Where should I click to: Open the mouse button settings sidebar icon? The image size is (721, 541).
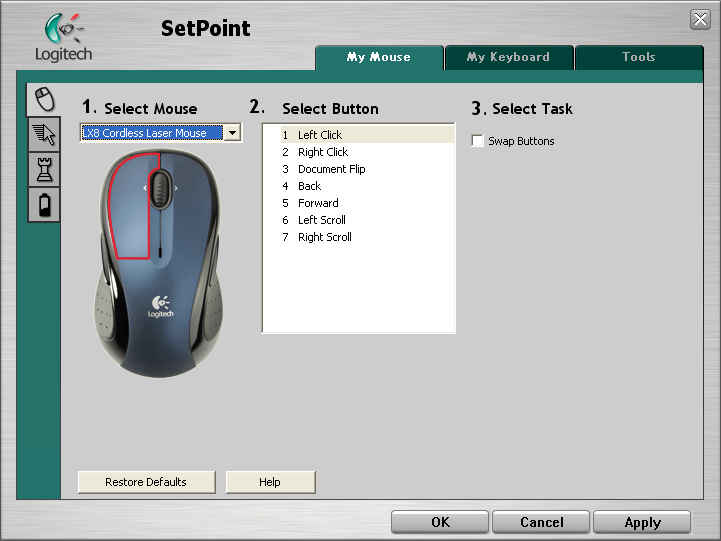(x=45, y=99)
